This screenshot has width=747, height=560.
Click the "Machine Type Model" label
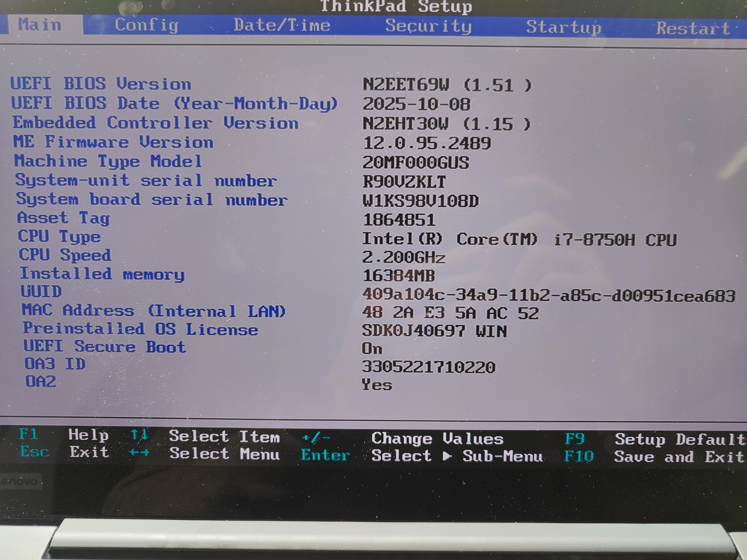tap(108, 161)
